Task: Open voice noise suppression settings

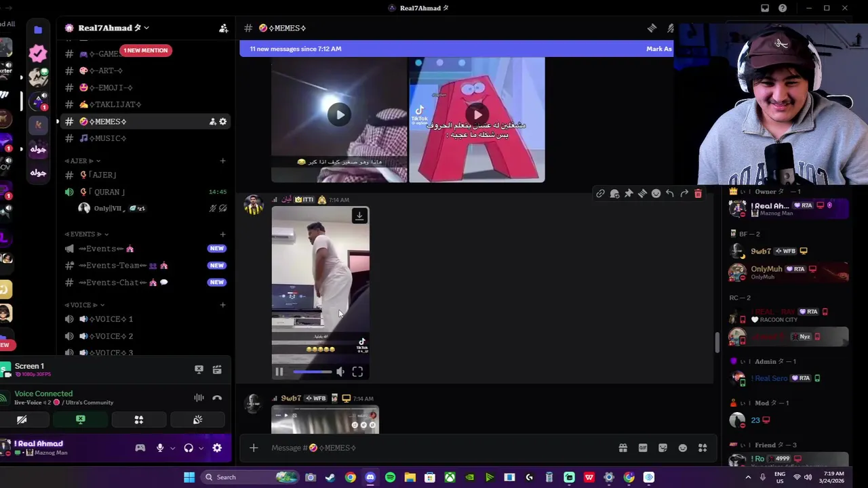Action: 199,398
